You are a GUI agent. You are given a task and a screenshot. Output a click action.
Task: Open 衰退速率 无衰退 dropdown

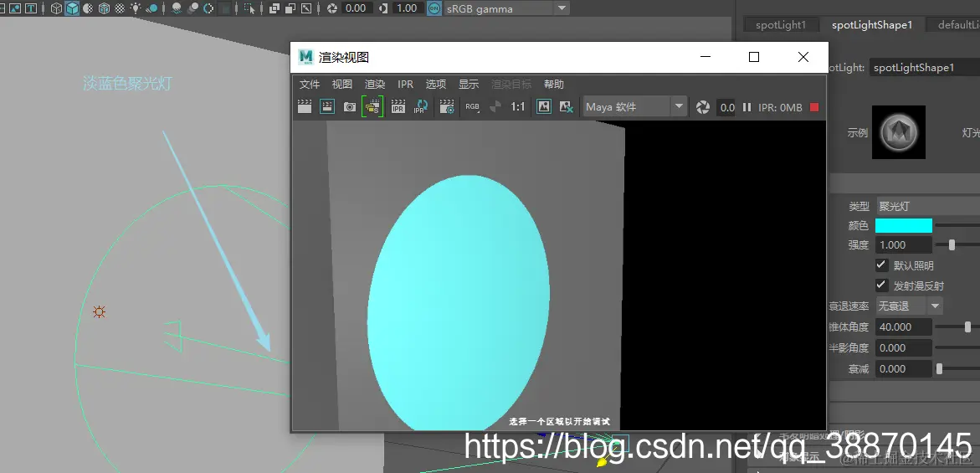click(910, 306)
